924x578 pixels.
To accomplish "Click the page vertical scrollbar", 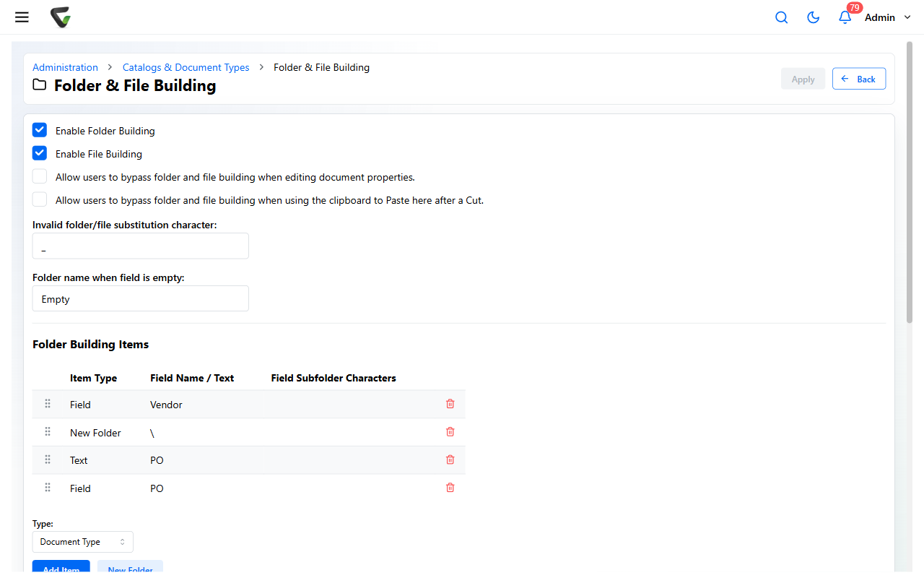I will 910,183.
